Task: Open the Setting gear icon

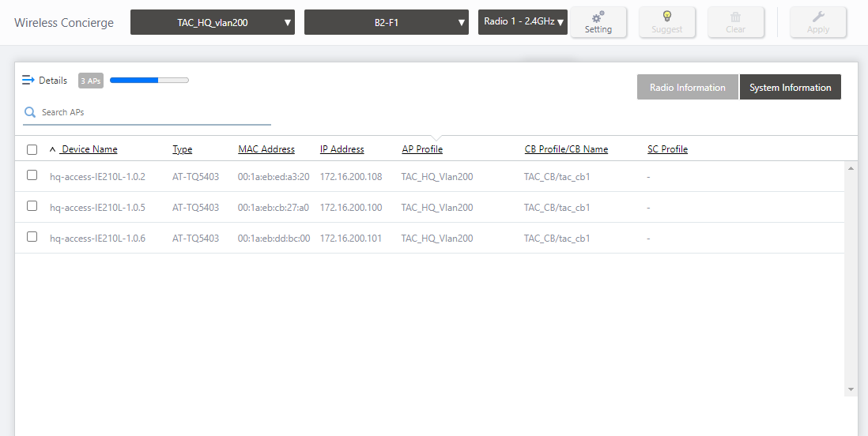Action: coord(598,17)
